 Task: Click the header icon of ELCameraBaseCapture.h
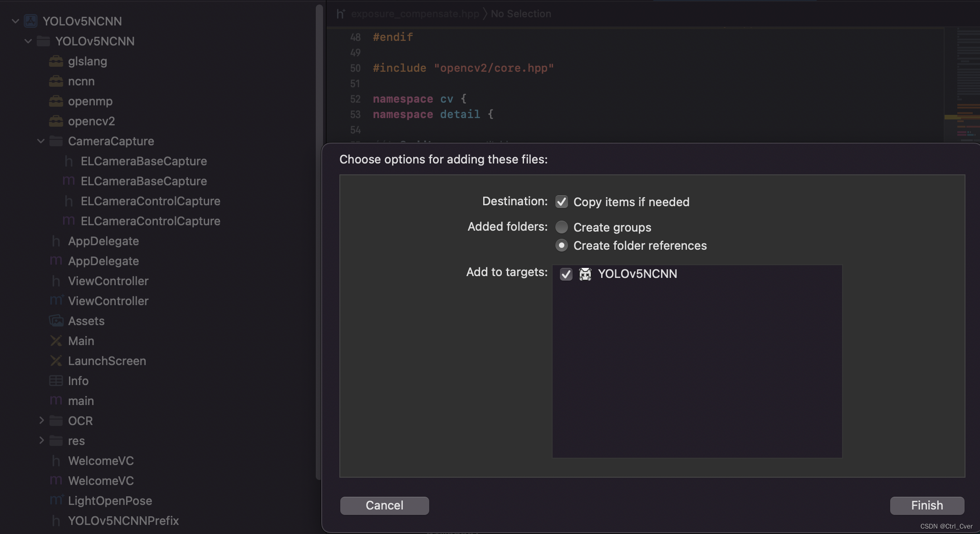point(69,161)
